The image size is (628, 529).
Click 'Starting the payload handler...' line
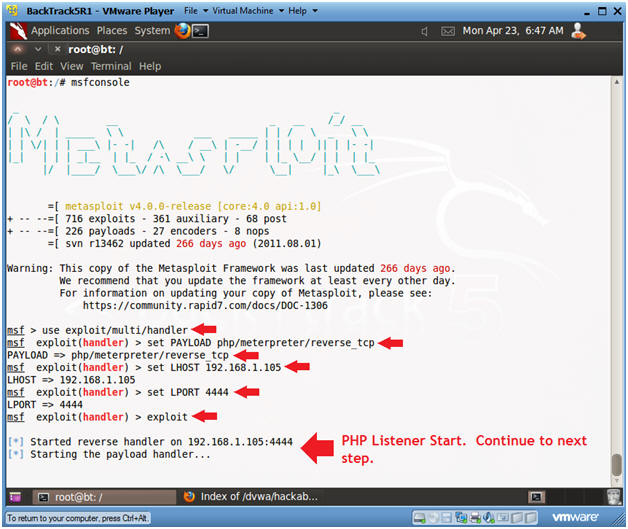point(109,454)
